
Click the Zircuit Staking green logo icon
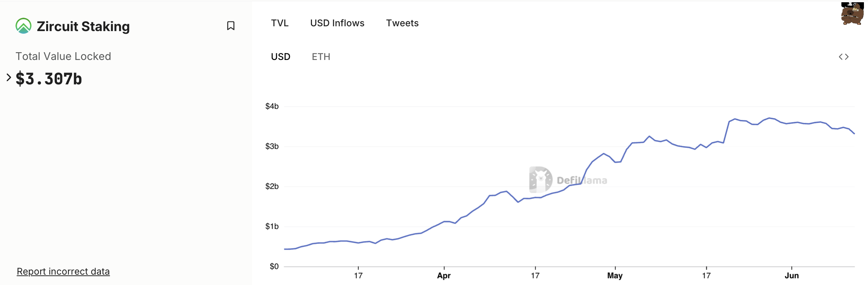click(x=23, y=26)
